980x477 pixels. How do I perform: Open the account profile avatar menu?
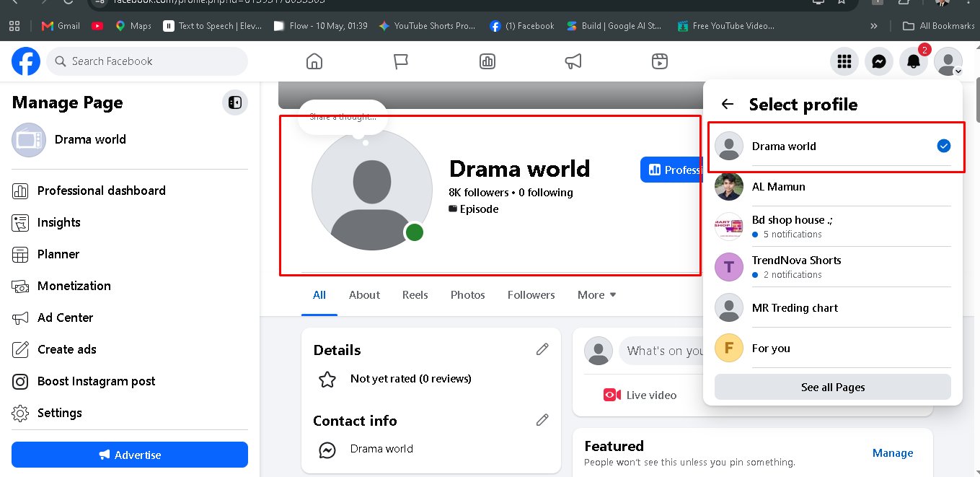[x=948, y=61]
